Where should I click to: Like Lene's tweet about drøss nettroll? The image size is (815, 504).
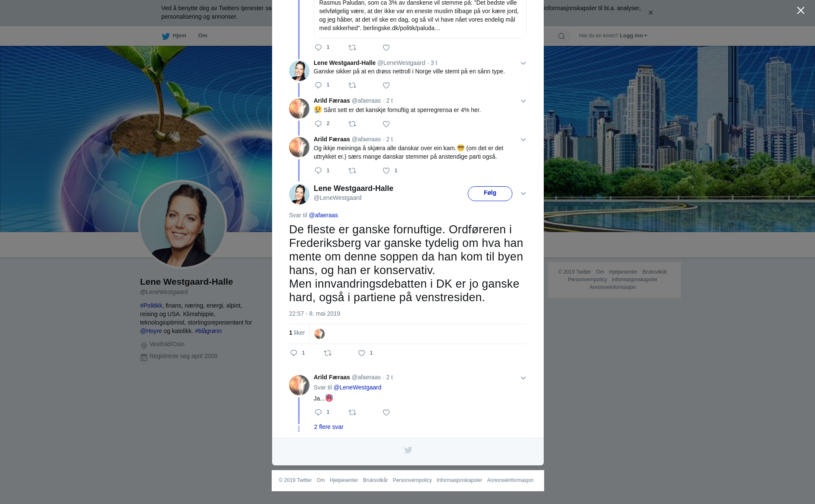point(386,86)
